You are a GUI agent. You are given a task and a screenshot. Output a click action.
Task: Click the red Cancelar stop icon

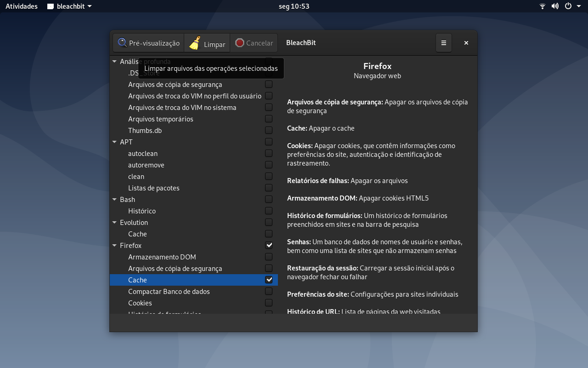click(x=239, y=43)
